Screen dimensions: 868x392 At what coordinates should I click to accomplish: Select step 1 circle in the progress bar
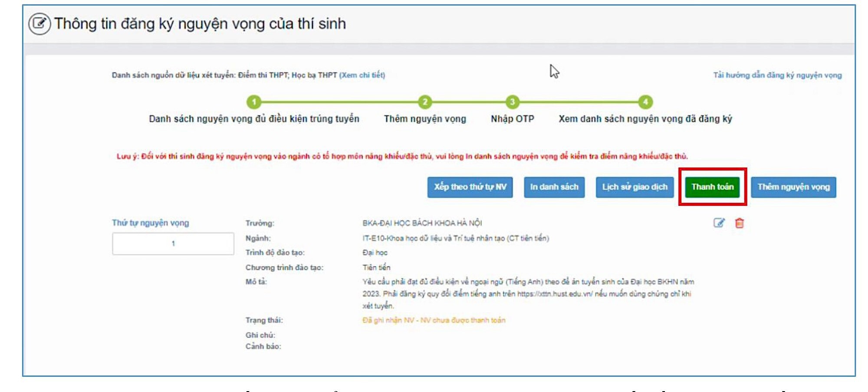[x=254, y=101]
